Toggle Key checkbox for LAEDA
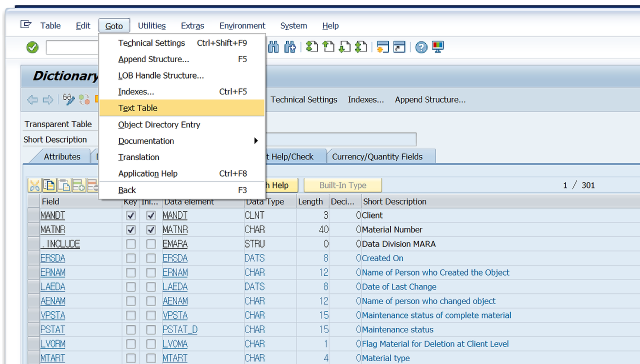Image resolution: width=640 pixels, height=364 pixels. pyautogui.click(x=131, y=287)
